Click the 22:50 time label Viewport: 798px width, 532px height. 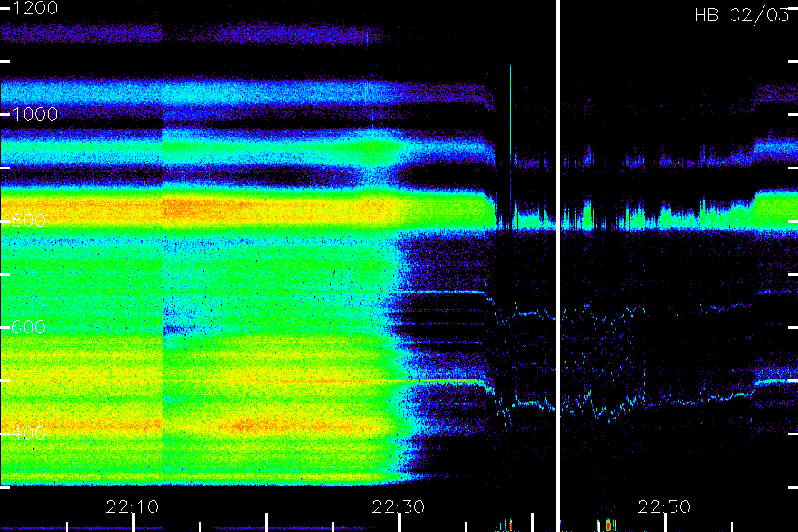click(x=664, y=507)
